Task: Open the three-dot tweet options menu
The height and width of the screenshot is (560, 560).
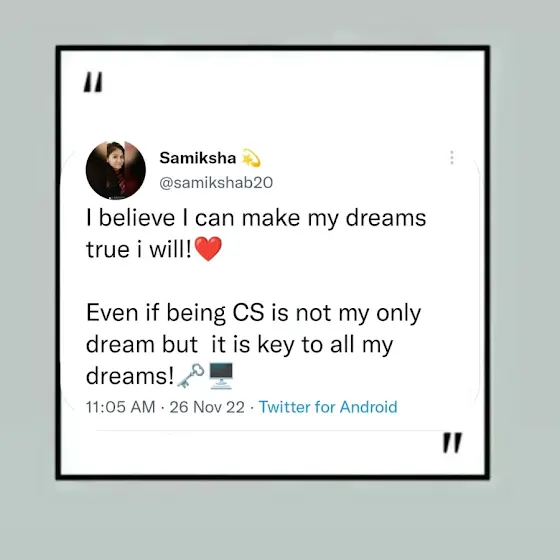Action: (x=452, y=158)
